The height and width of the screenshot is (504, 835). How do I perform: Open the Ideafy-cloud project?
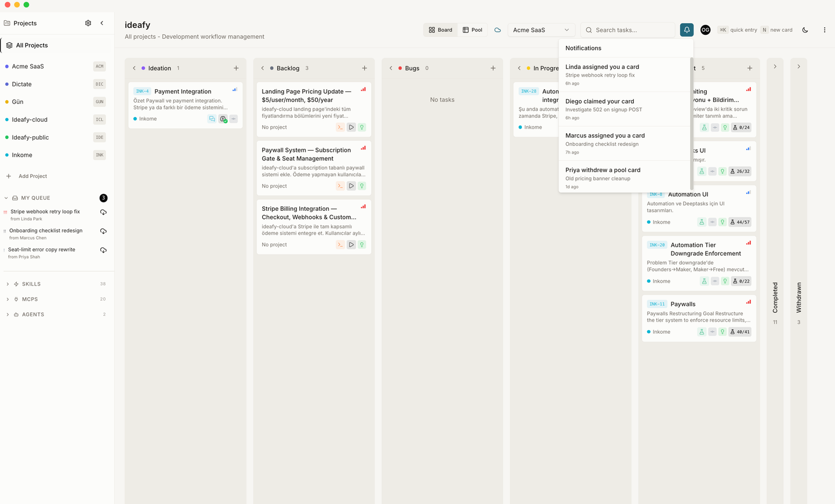click(x=56, y=120)
